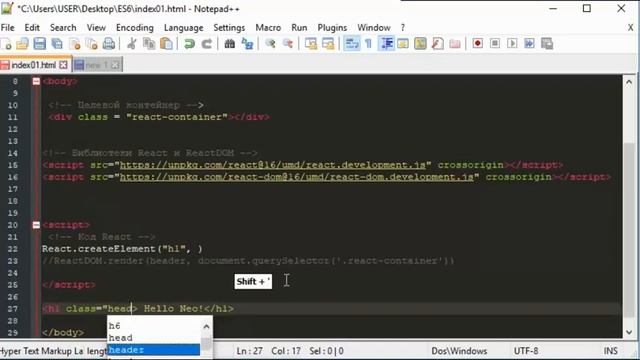Create a new document with the New icon
This screenshot has width=640, height=360.
(6, 44)
